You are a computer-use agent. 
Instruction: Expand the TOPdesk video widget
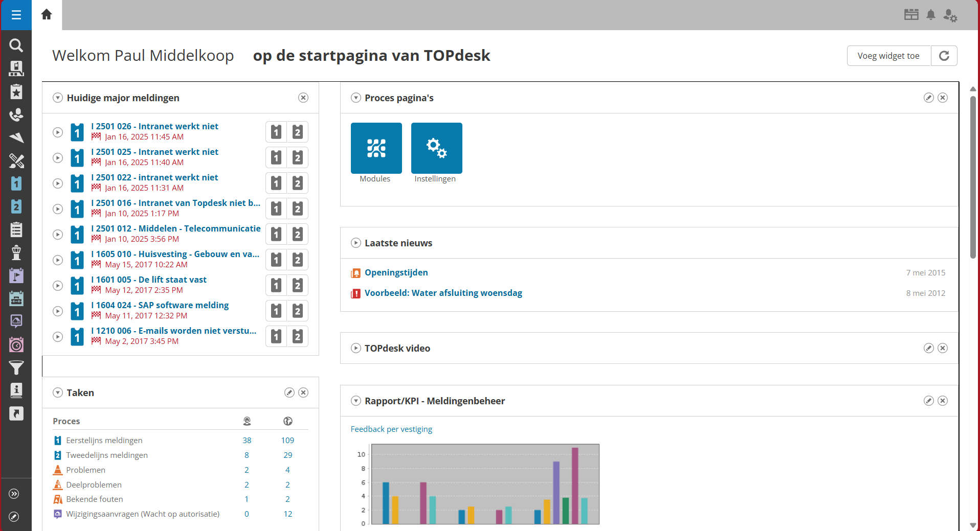point(356,348)
